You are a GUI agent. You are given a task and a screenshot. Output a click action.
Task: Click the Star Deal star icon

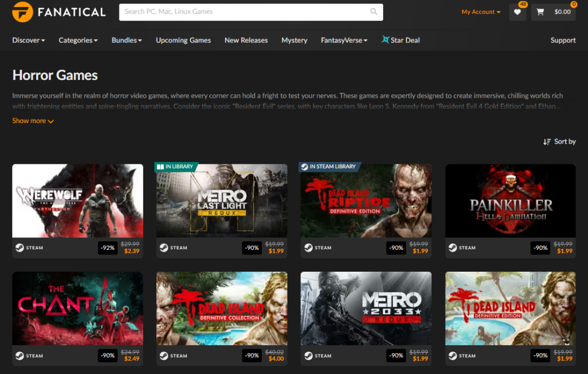(x=385, y=40)
